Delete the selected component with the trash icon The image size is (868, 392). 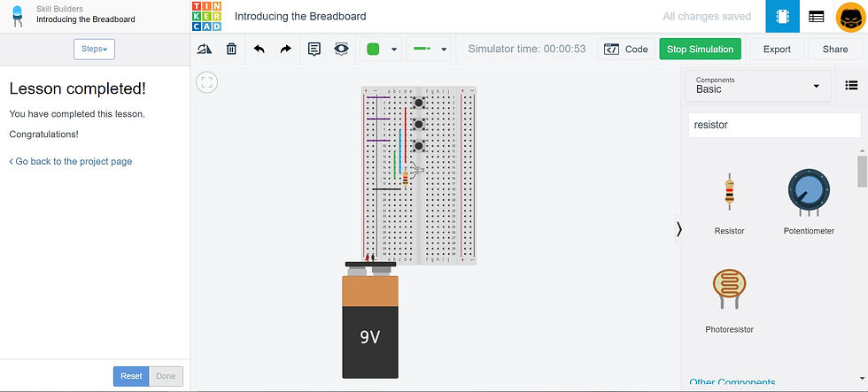coord(231,50)
